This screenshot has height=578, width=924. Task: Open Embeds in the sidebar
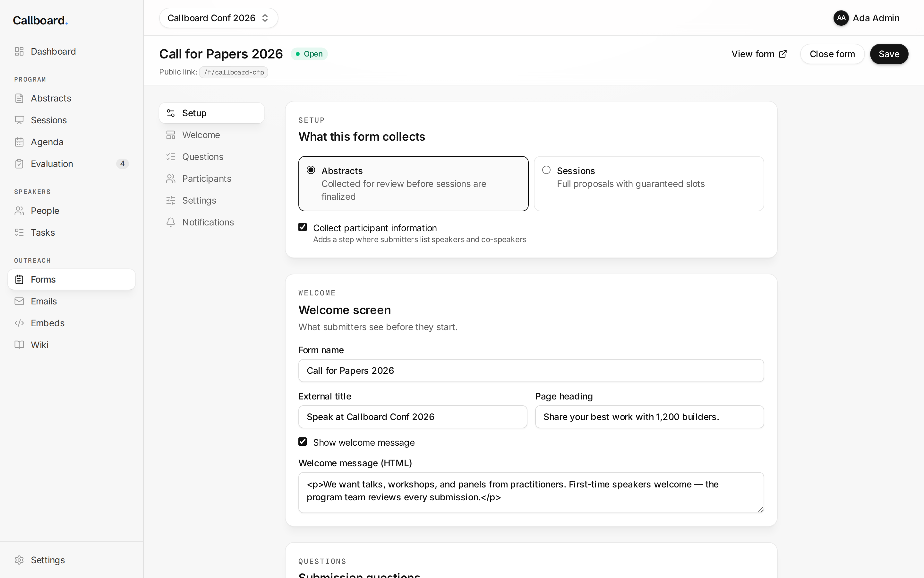[x=72, y=323]
